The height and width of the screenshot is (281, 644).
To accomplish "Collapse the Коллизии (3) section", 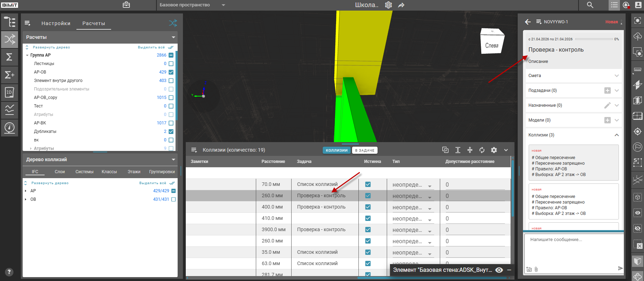I will [x=616, y=135].
